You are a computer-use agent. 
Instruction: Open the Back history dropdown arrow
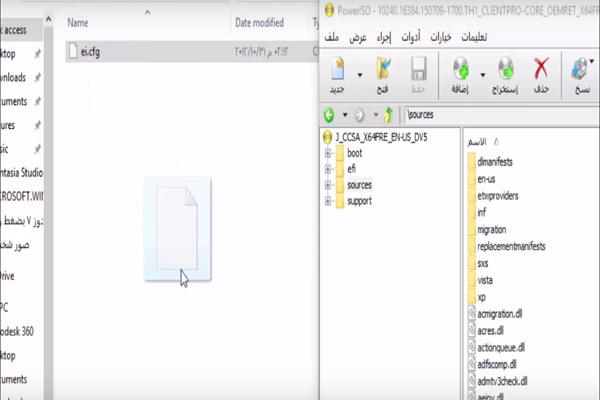(x=345, y=115)
